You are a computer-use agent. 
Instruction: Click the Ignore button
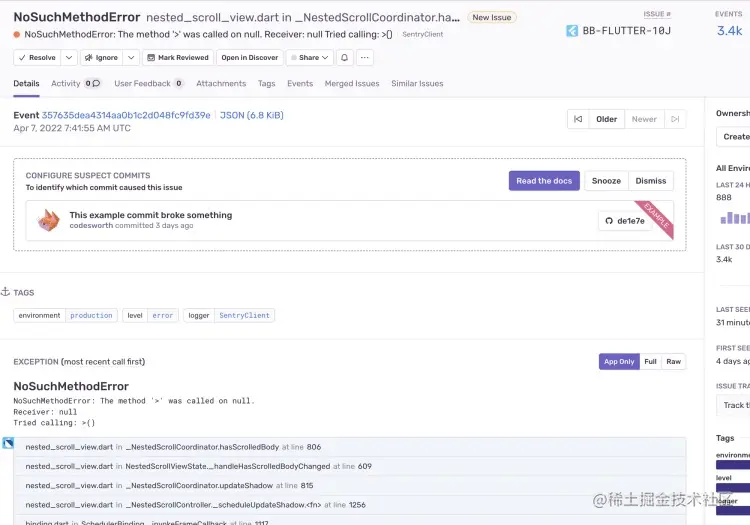click(101, 57)
